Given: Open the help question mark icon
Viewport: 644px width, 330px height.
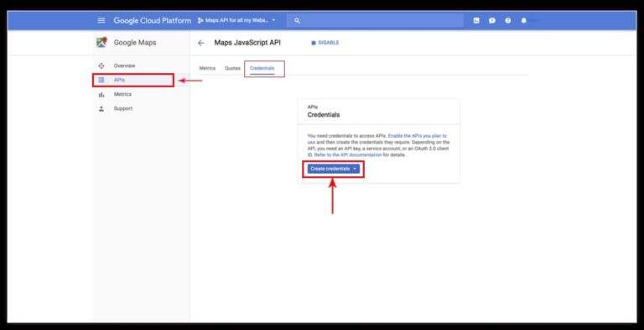Looking at the screenshot, I should pos(508,21).
